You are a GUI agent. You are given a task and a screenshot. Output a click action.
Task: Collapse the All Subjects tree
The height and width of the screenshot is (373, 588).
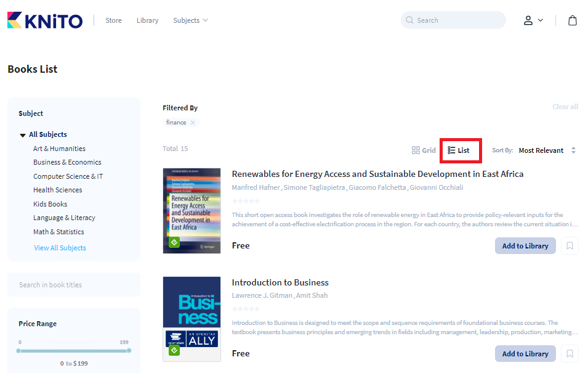coord(23,135)
